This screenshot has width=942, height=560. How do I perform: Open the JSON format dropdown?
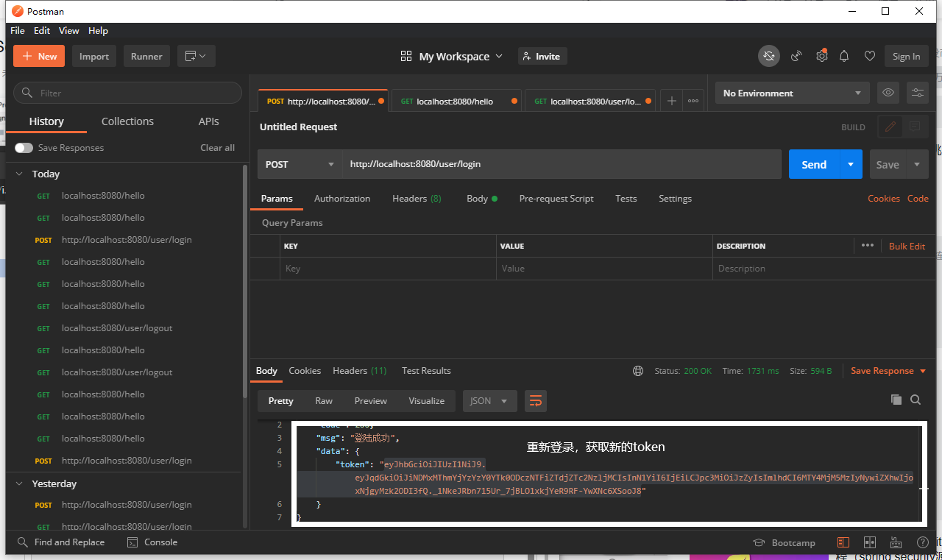pyautogui.click(x=489, y=401)
